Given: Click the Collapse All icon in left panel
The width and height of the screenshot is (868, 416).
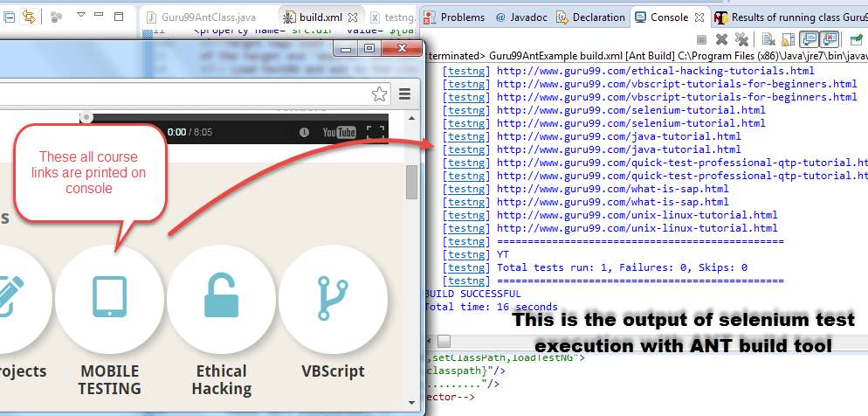Looking at the screenshot, I should [x=9, y=16].
